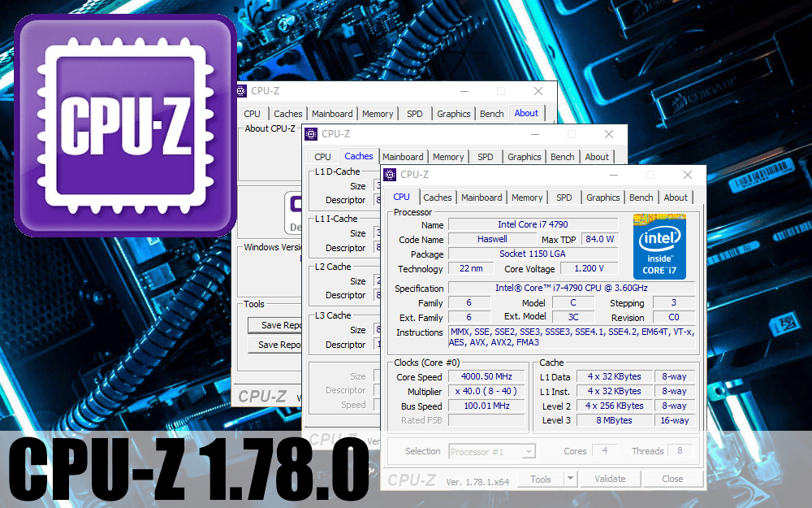Open Bench tab in the middle Caches window
Viewport: 812px width, 508px height.
[x=563, y=157]
